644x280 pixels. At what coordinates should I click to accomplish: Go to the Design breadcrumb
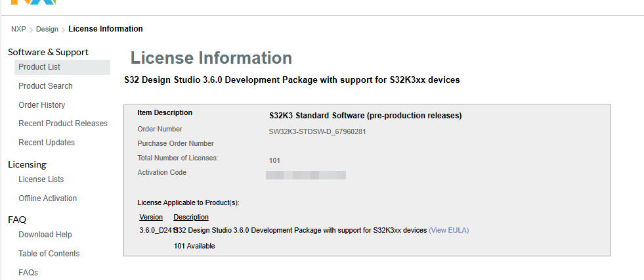coord(47,29)
